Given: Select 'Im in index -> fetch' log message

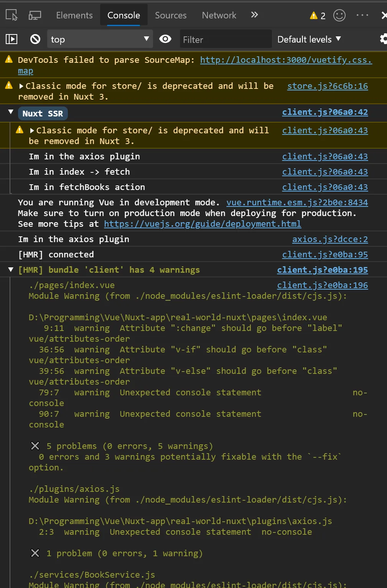Looking at the screenshot, I should tap(79, 172).
